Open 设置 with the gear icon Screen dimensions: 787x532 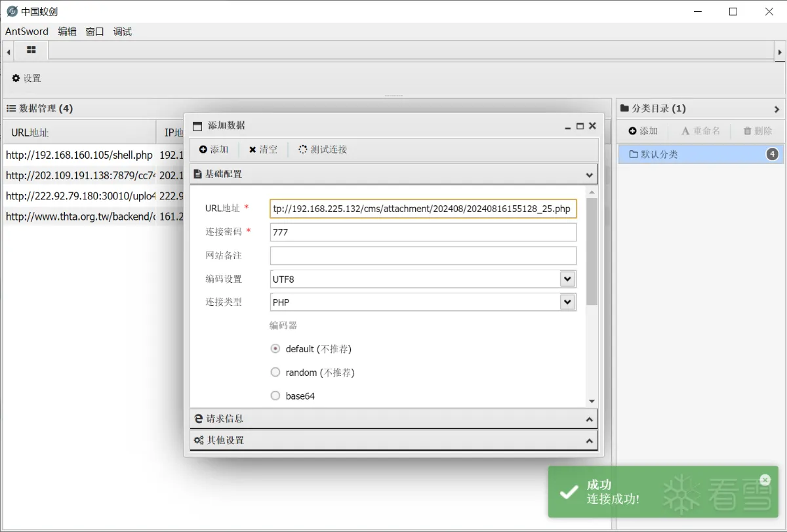[x=26, y=78]
